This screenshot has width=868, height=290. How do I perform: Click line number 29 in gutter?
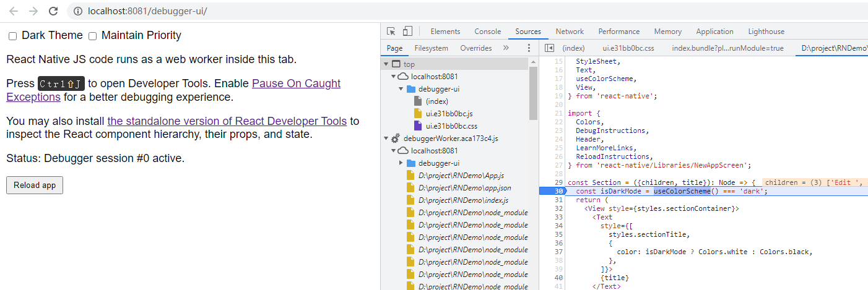tap(559, 182)
